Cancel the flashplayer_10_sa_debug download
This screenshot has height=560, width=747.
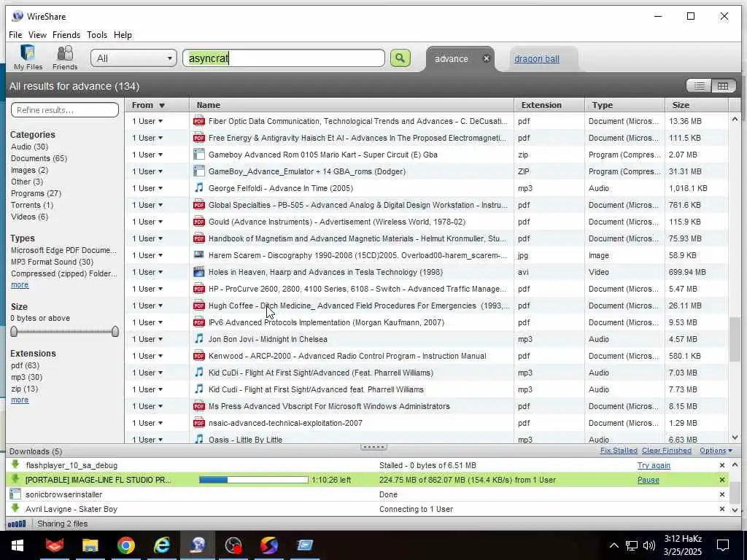point(721,465)
